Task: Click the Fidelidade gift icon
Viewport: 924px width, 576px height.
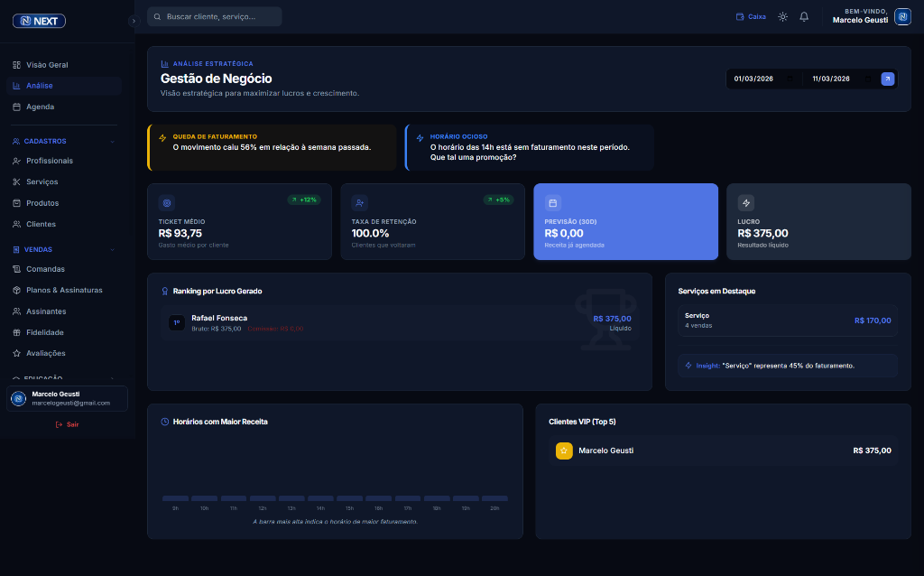Action: (16, 332)
